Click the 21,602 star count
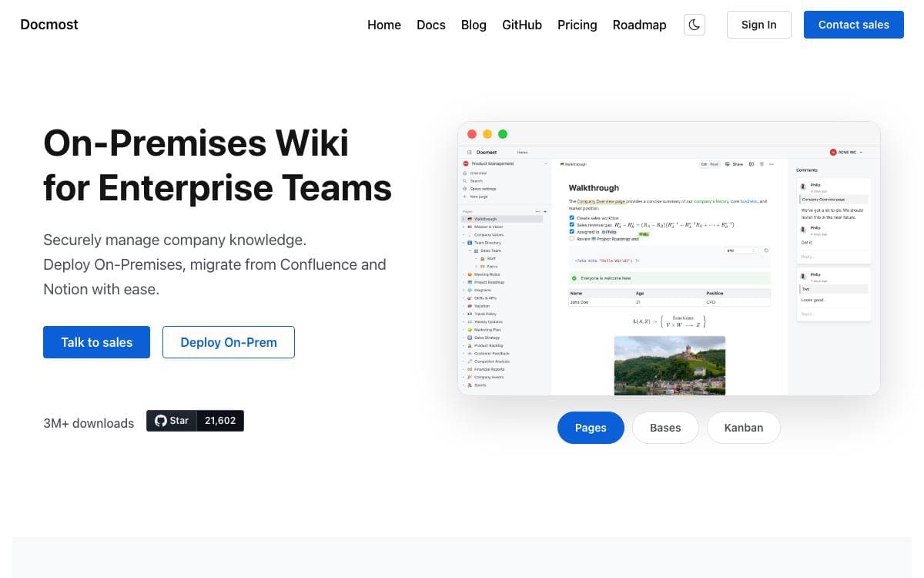924x578 pixels. click(220, 421)
